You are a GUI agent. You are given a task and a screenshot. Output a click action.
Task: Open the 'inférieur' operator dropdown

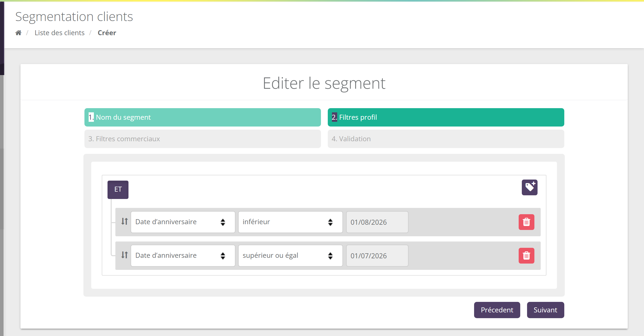(x=291, y=222)
